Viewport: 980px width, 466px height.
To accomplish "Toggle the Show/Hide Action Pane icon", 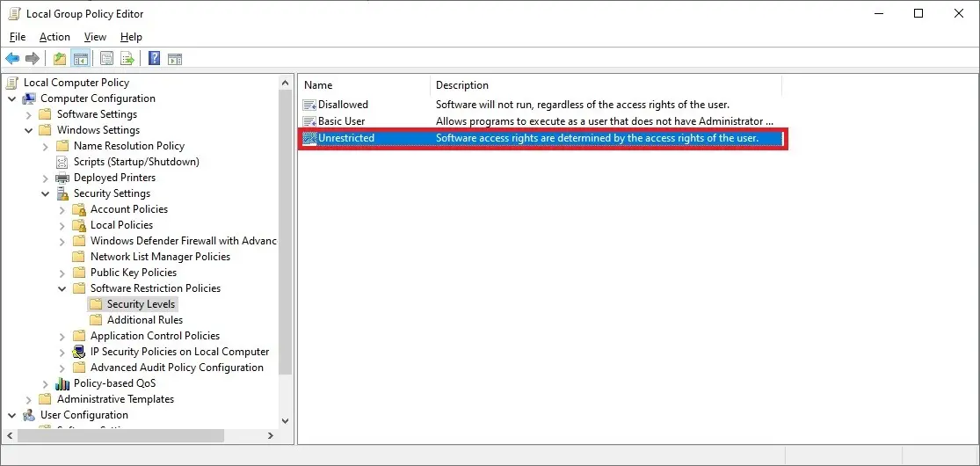I will click(175, 59).
